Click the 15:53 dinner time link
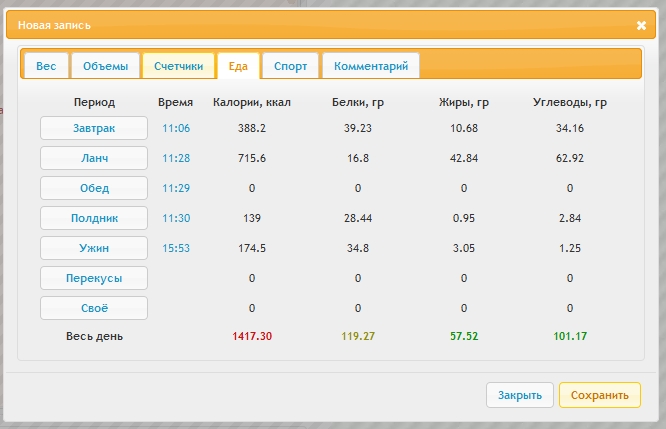This screenshot has width=666, height=429. point(176,247)
